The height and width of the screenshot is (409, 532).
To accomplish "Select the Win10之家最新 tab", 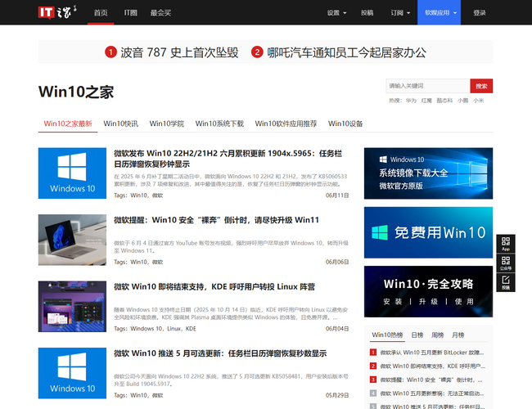I will tap(68, 124).
